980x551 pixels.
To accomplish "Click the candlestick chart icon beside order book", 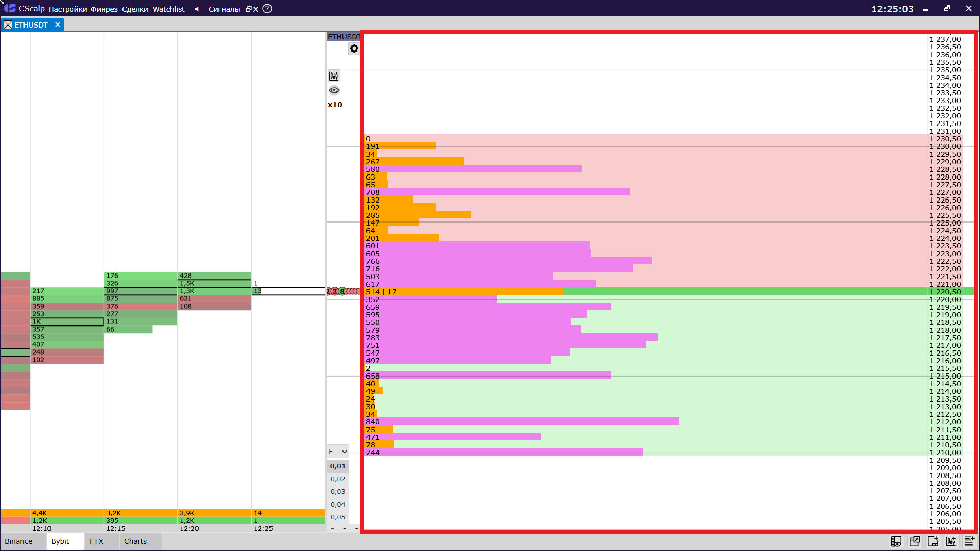I will click(334, 76).
